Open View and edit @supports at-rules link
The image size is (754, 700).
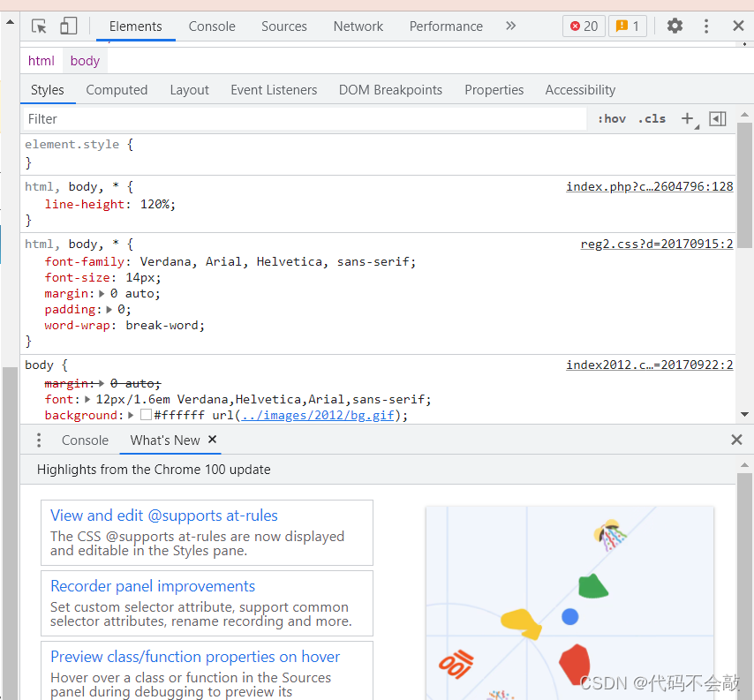(164, 516)
